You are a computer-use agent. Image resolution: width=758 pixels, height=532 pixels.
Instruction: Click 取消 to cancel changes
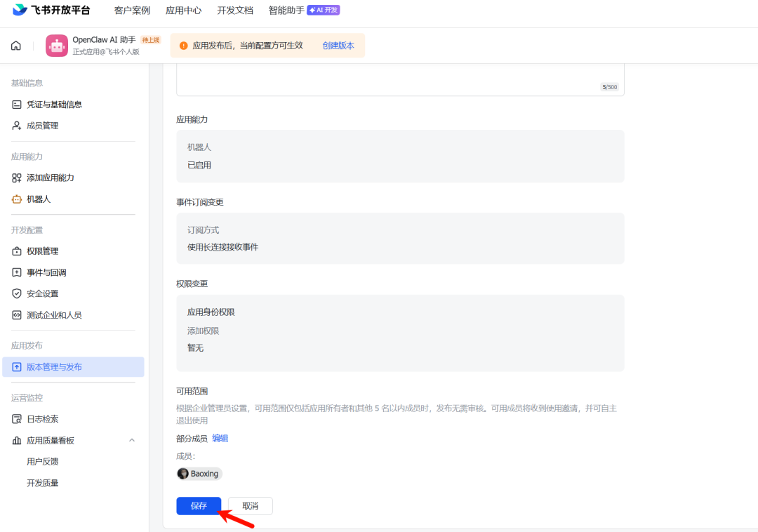point(250,505)
